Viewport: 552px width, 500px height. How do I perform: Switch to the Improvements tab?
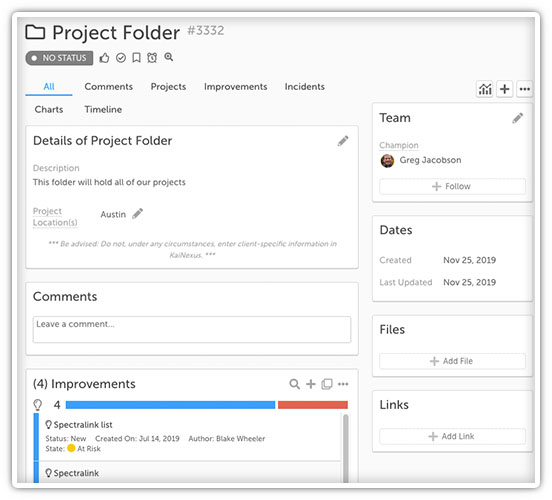[x=236, y=87]
